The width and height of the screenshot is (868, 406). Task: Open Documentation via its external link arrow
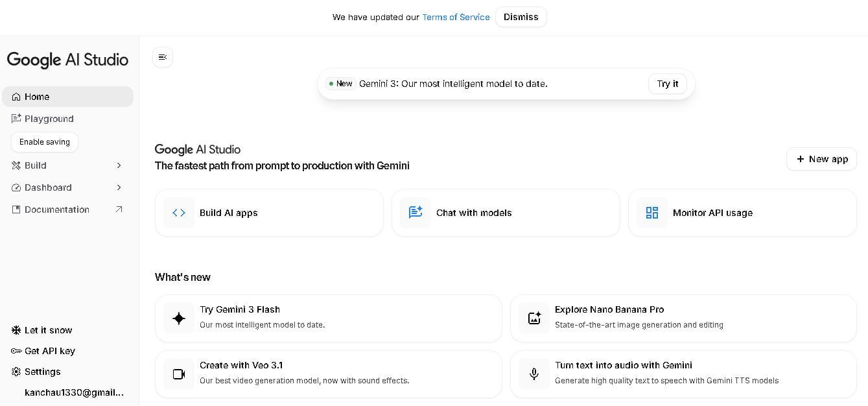click(x=119, y=209)
